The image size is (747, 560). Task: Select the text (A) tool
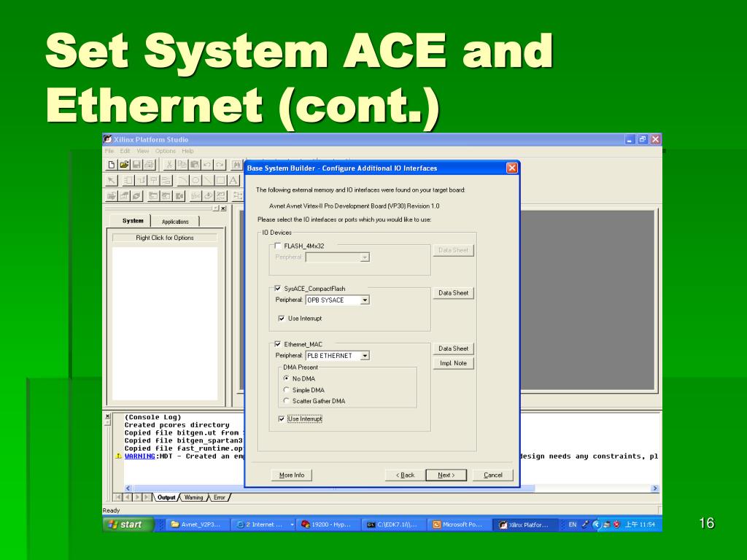pos(233,181)
